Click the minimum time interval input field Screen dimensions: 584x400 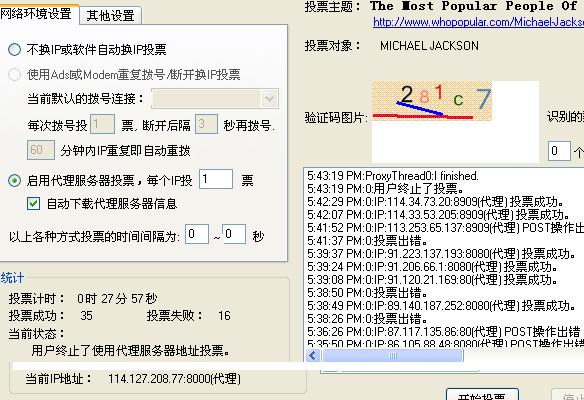tap(197, 234)
